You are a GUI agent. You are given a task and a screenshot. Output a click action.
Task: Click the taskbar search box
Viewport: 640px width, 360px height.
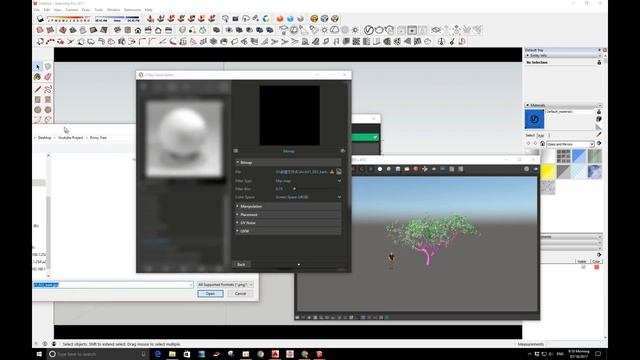click(x=98, y=354)
